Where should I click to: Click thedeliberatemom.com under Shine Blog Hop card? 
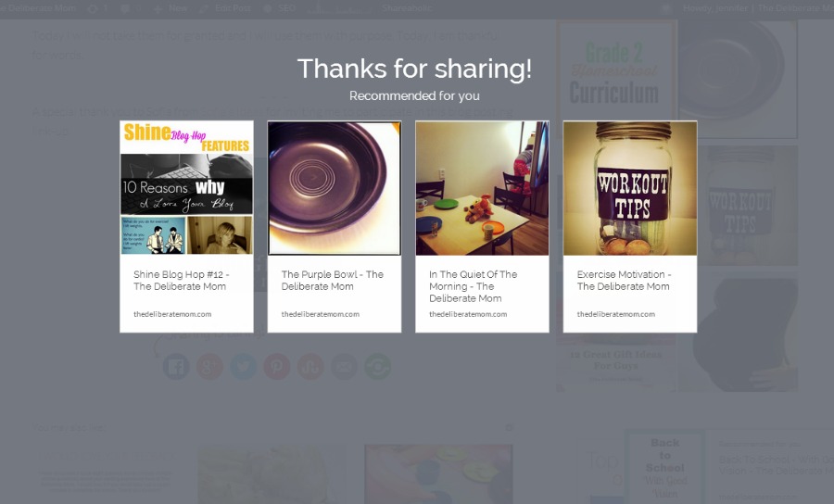[172, 314]
